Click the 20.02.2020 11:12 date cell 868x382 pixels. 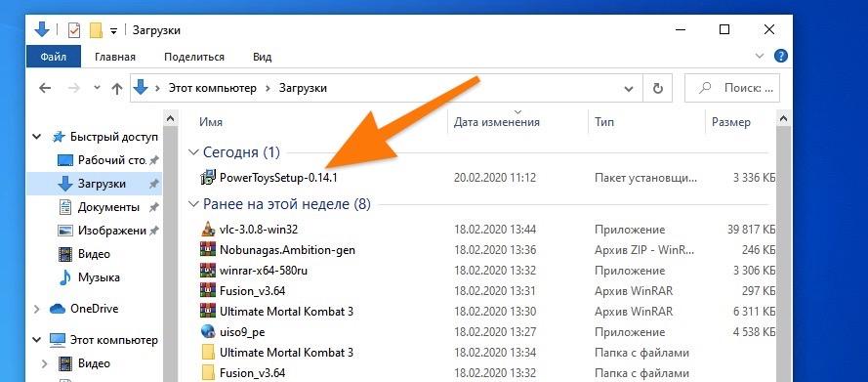click(x=495, y=178)
